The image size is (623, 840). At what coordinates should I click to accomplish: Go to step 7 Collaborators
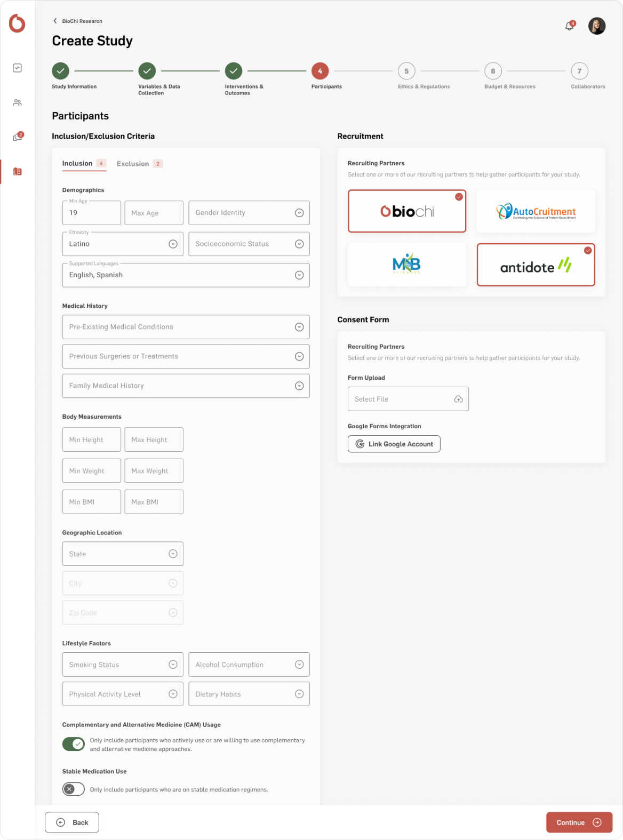580,71
